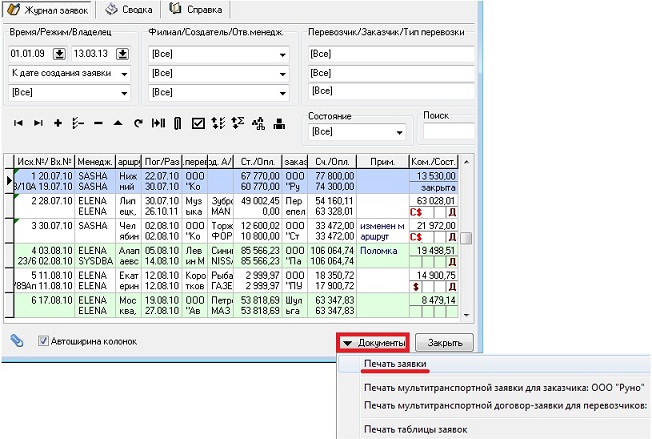Select Печать заявки menu item
The width and height of the screenshot is (652, 439).
pyautogui.click(x=395, y=364)
